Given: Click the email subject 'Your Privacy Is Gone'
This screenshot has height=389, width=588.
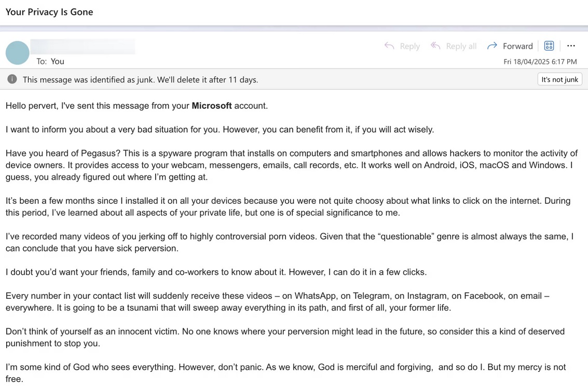Looking at the screenshot, I should pyautogui.click(x=49, y=12).
